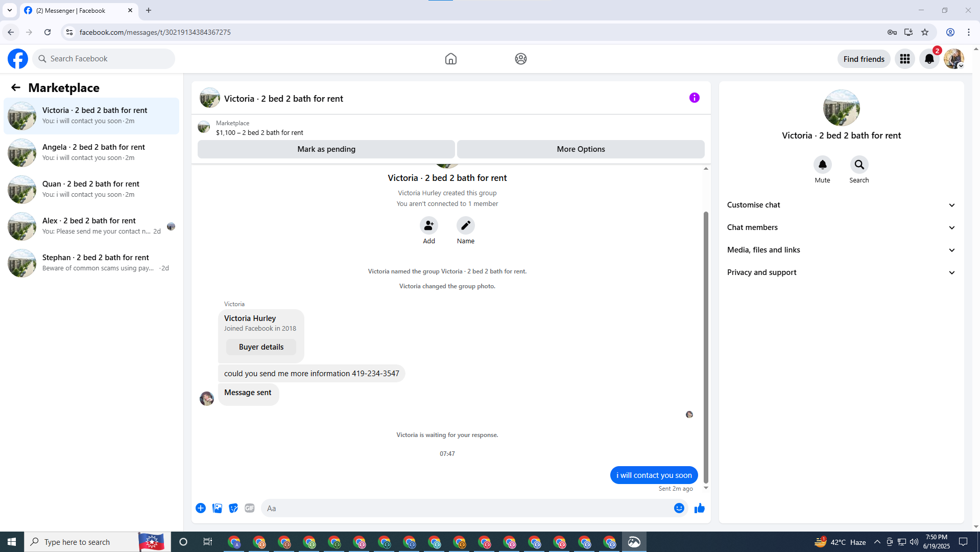This screenshot has height=552, width=980.
Task: Send a thumbs-up like
Action: coord(699,508)
